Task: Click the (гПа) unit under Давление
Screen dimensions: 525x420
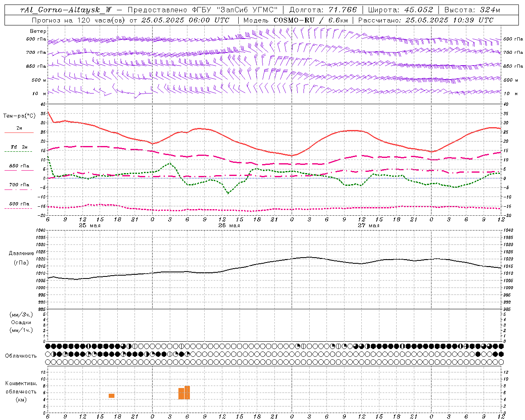Action: coord(21,263)
